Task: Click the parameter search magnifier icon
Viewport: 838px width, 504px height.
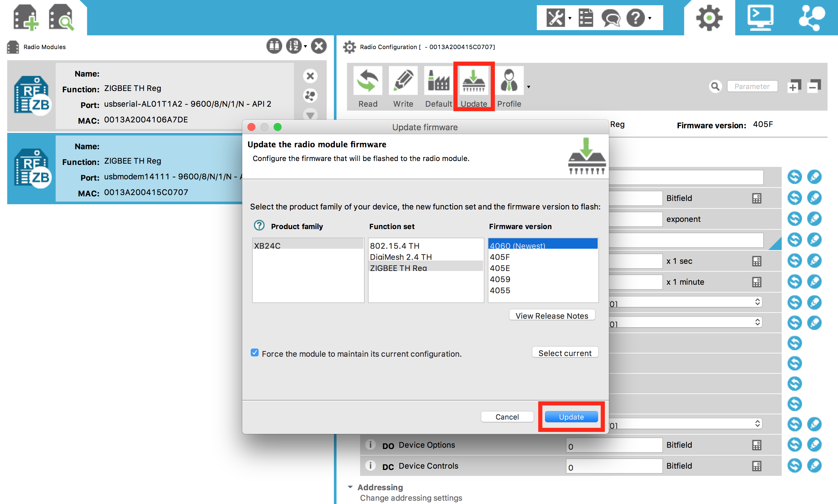Action: [715, 87]
